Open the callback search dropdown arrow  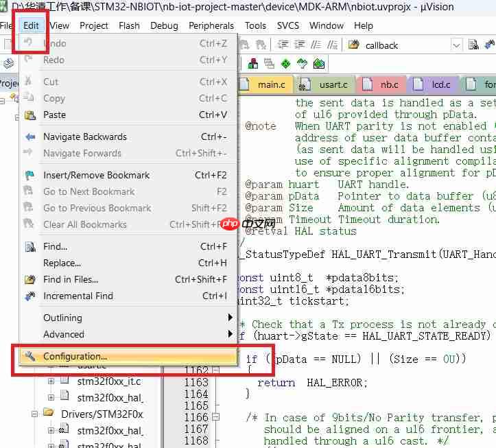[456, 45]
